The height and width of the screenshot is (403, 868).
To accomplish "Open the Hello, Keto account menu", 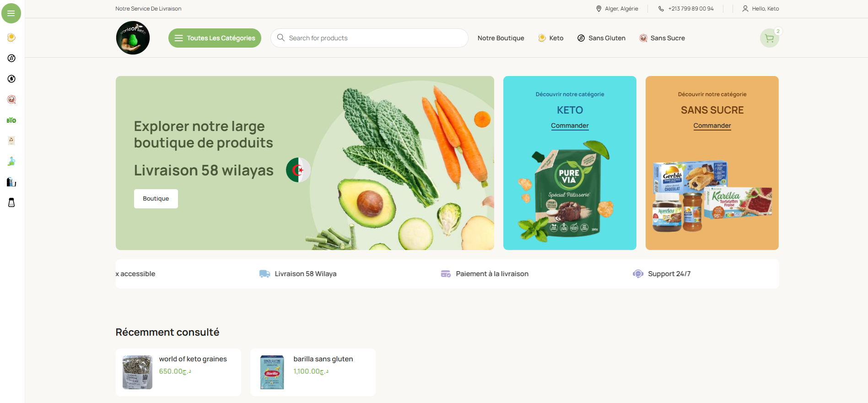I will (x=760, y=9).
